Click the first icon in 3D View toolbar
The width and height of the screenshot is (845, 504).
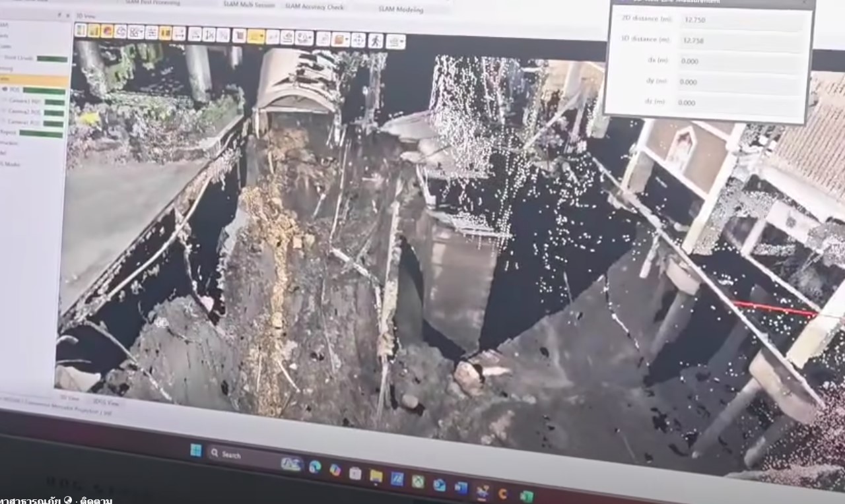click(x=81, y=30)
